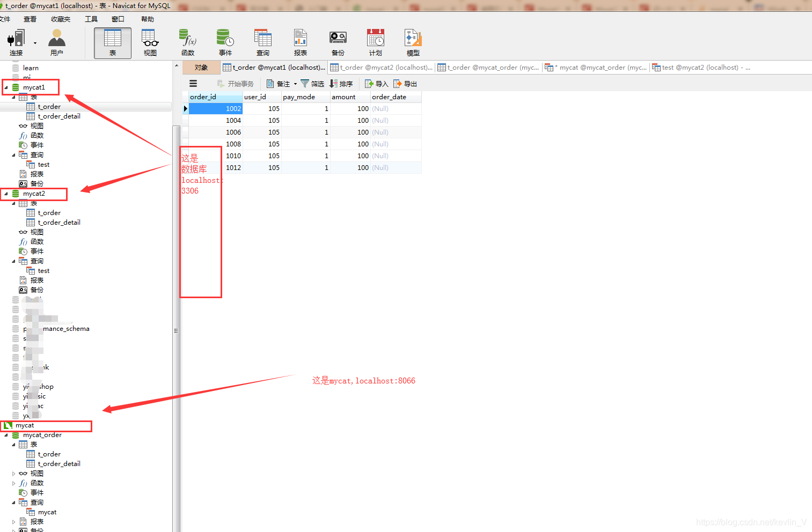Select the cell with order_id 1012

pos(216,168)
